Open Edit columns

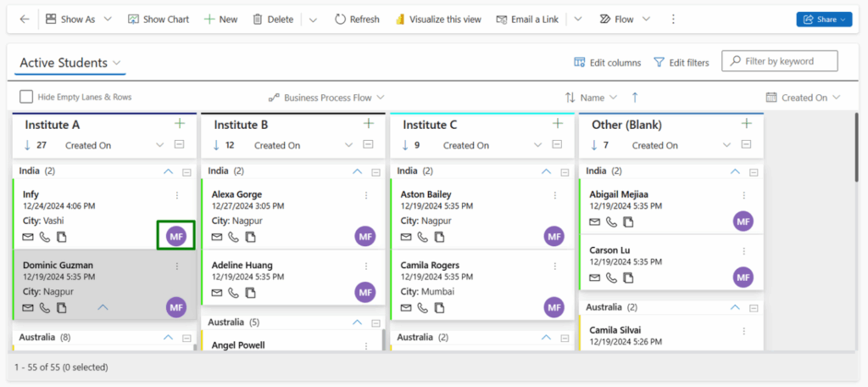[607, 63]
